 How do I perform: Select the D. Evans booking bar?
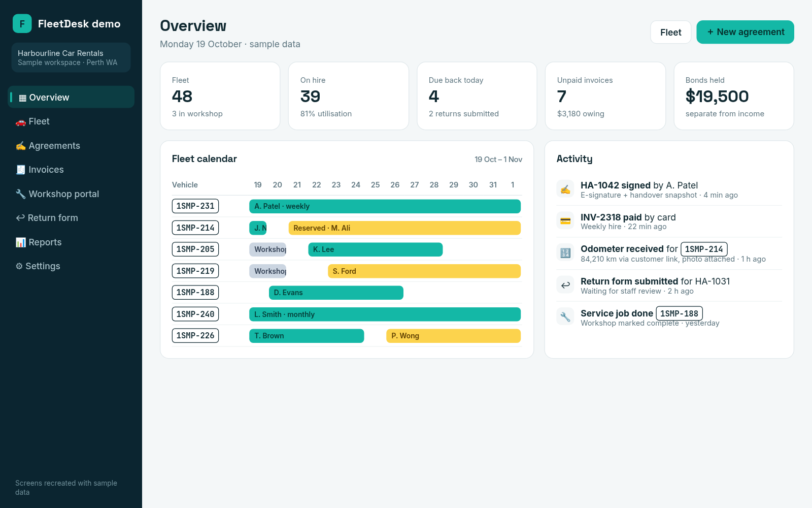coord(336,293)
